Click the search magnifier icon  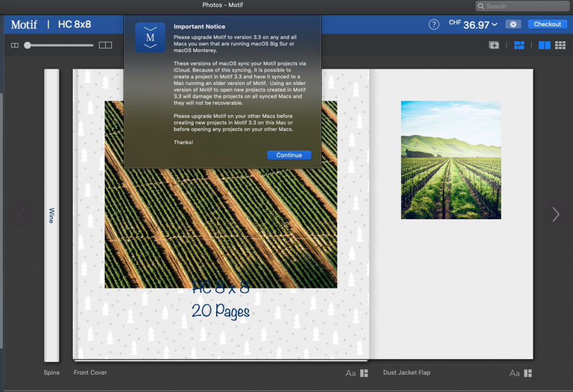point(481,6)
